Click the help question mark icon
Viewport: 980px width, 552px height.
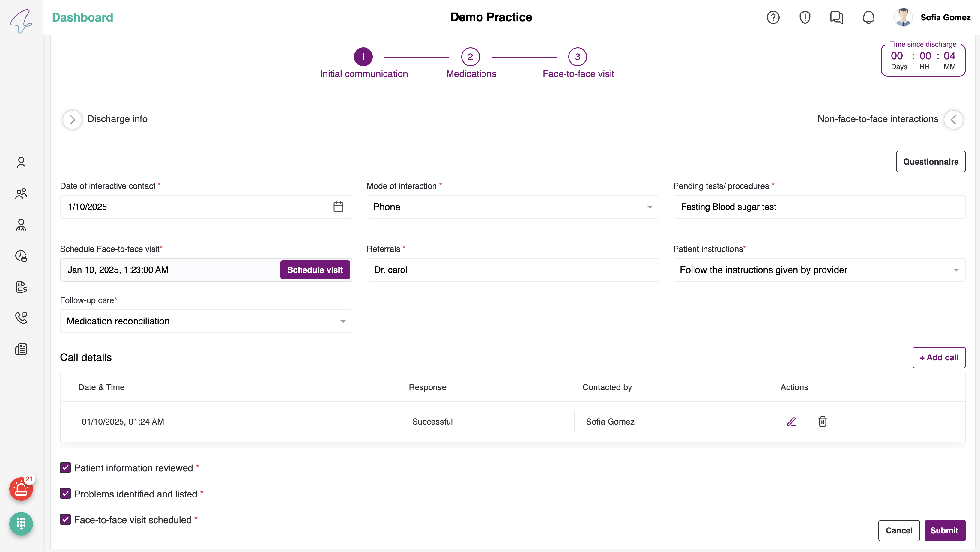click(773, 18)
